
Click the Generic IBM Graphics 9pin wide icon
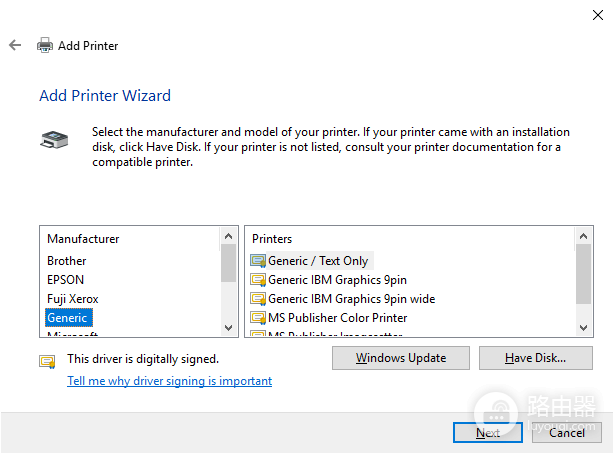pyautogui.click(x=258, y=299)
